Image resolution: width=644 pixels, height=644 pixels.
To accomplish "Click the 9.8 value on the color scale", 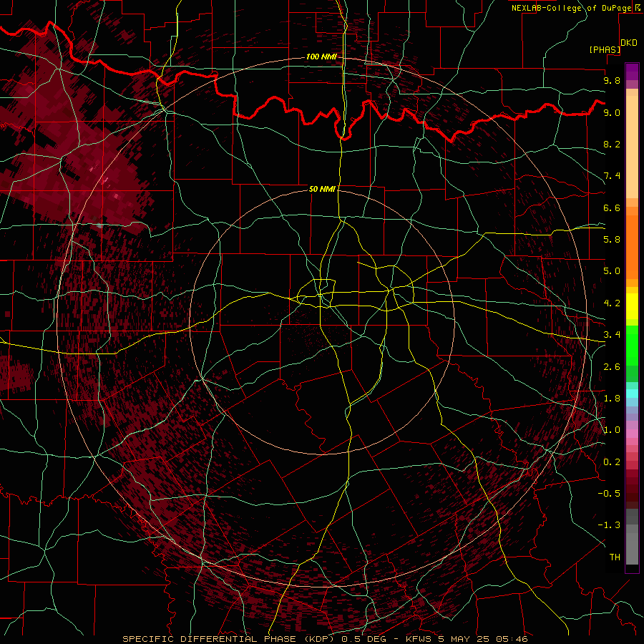I will pyautogui.click(x=612, y=80).
